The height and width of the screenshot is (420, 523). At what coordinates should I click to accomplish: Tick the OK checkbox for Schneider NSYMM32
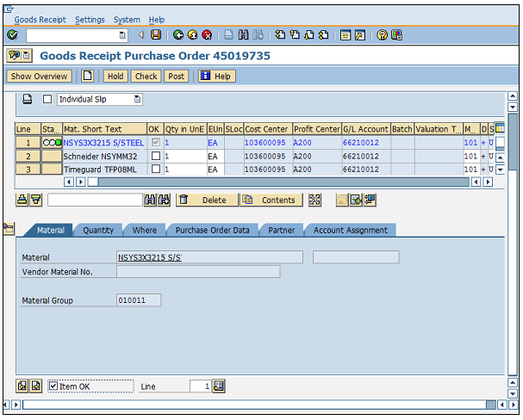click(x=155, y=157)
